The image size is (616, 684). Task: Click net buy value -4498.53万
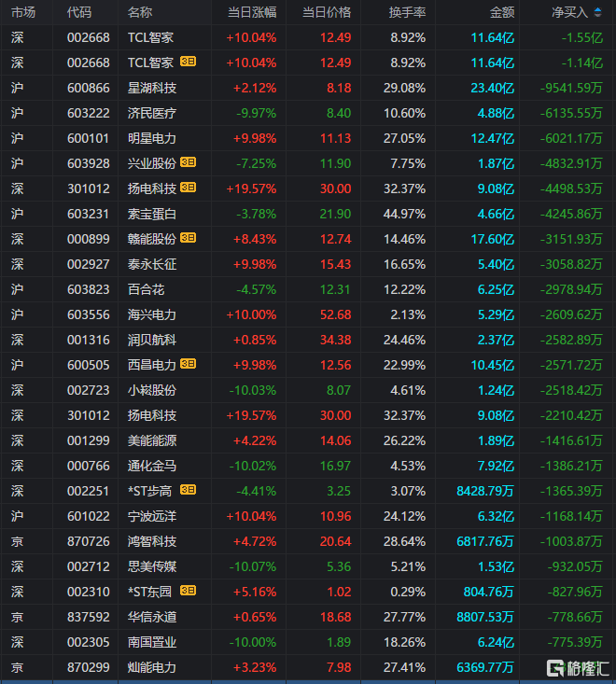point(571,188)
